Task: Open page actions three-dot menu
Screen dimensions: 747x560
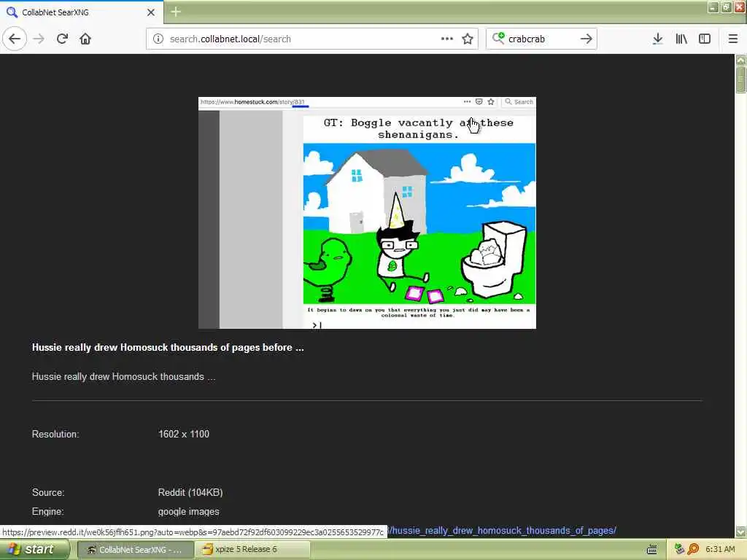Action: (x=447, y=39)
